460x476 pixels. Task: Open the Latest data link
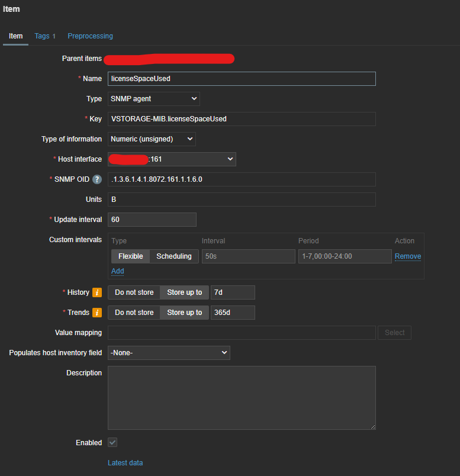[x=125, y=463]
